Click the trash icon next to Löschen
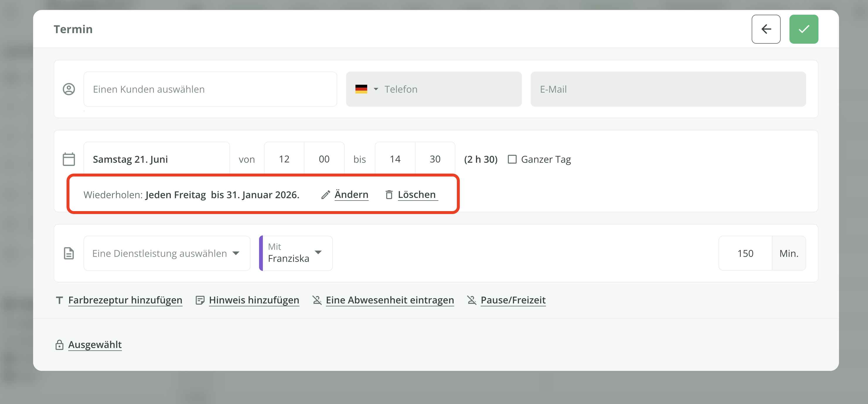 point(389,195)
